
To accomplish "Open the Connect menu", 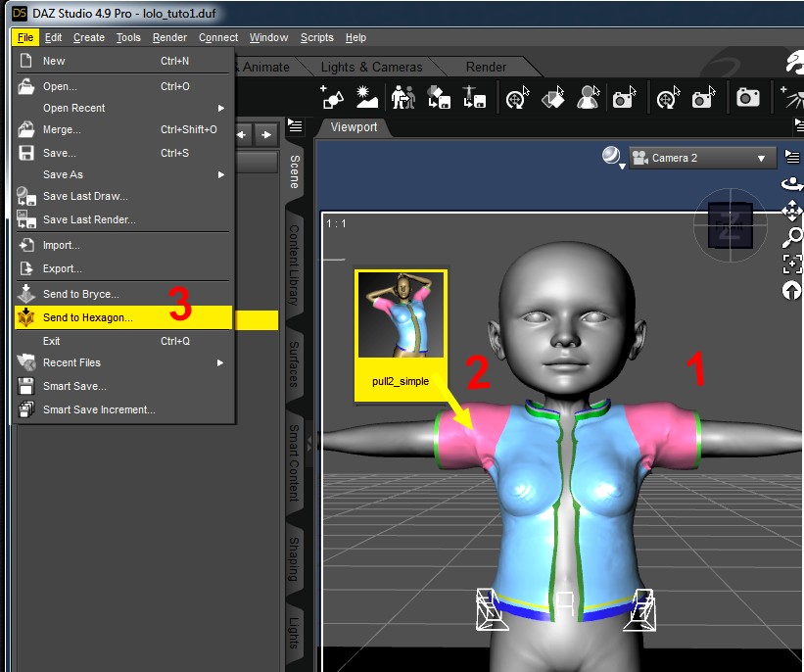I will (x=218, y=37).
